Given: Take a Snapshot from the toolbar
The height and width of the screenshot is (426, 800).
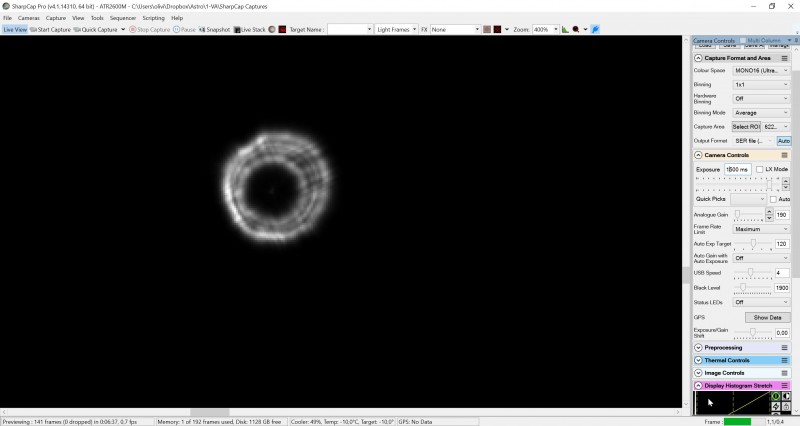Looking at the screenshot, I should pyautogui.click(x=214, y=30).
